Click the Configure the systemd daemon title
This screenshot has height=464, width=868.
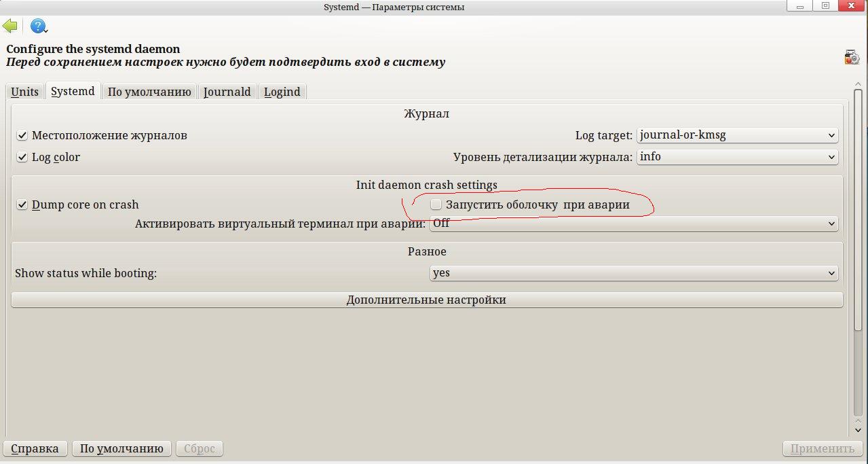[93, 49]
